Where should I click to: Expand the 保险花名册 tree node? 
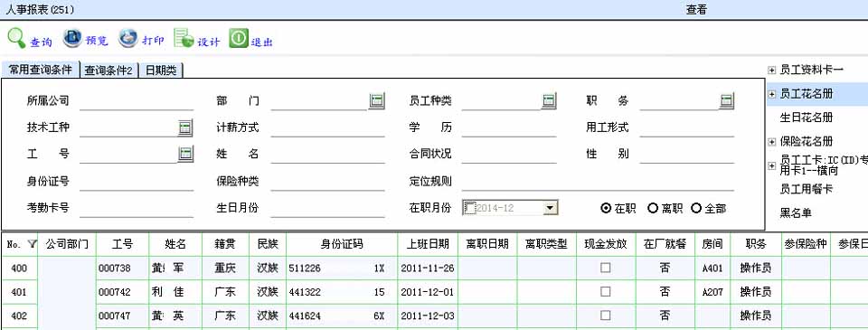pos(771,141)
